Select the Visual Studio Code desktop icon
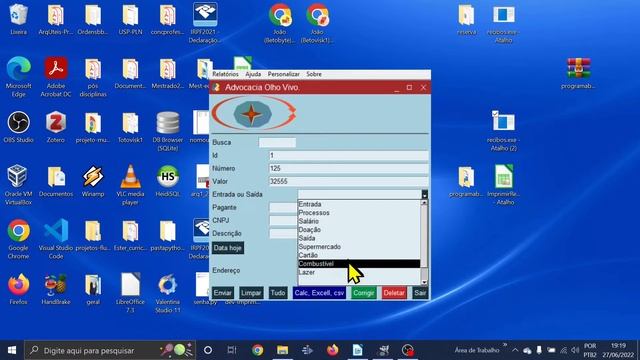Viewport: 640px width, 360px height. (56, 239)
